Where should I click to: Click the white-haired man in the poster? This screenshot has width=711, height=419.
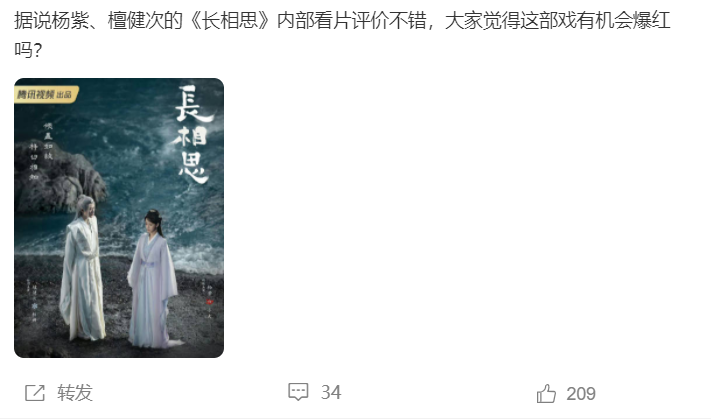[83, 268]
